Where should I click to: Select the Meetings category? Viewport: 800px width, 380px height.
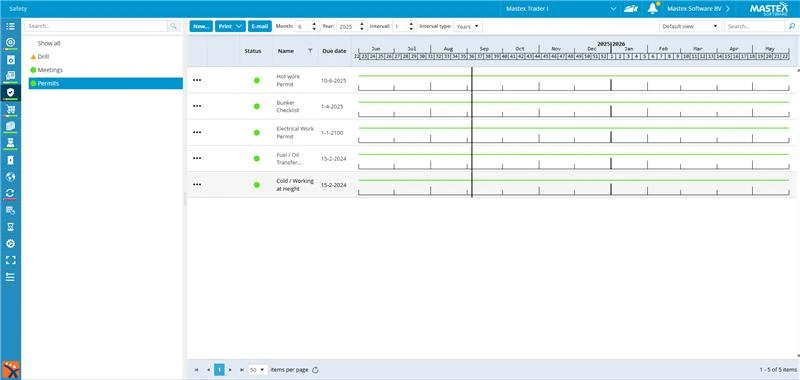tap(50, 70)
